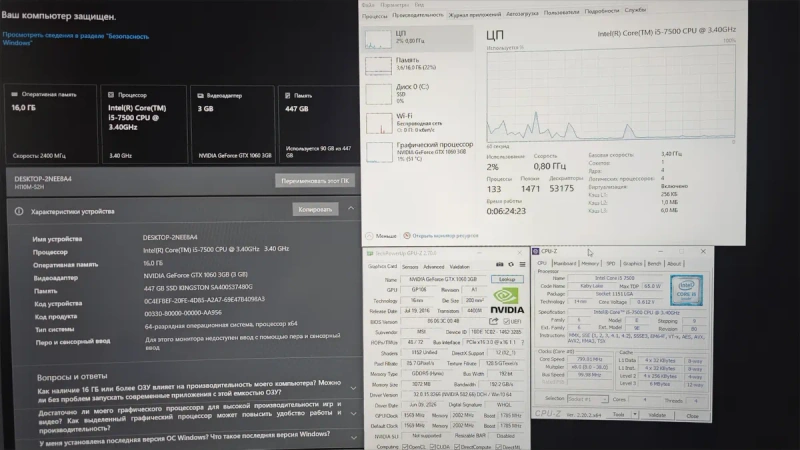Open the Selection Socket #1 dropdown in CPU-Z

point(587,399)
